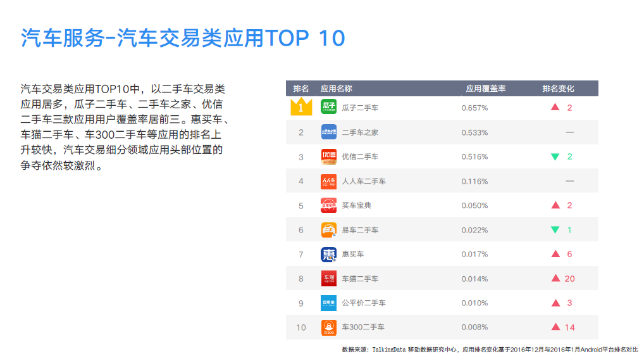This screenshot has height=356, width=644.
Task: Click the coverage value 0.014%
Action: [x=474, y=279]
